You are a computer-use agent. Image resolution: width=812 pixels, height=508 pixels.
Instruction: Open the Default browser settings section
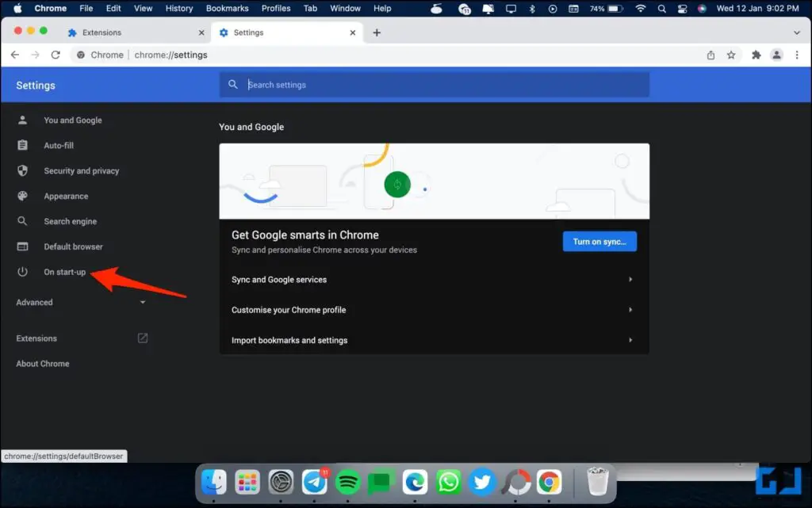[73, 246]
